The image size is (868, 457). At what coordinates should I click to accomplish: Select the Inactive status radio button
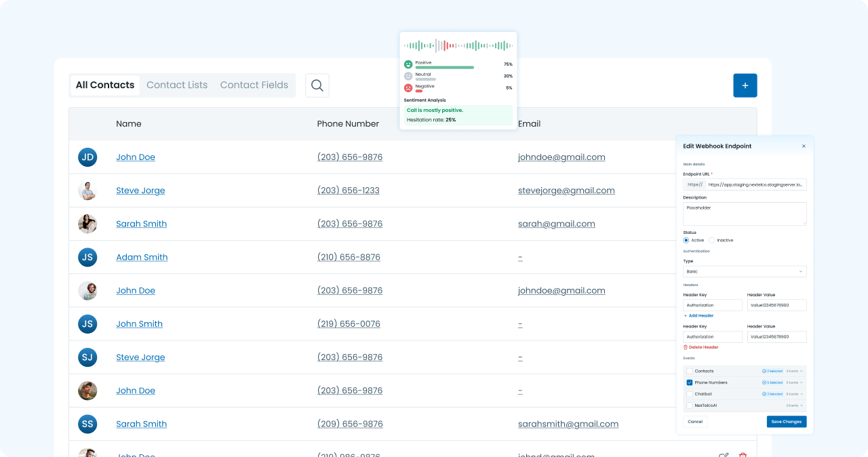pos(712,240)
